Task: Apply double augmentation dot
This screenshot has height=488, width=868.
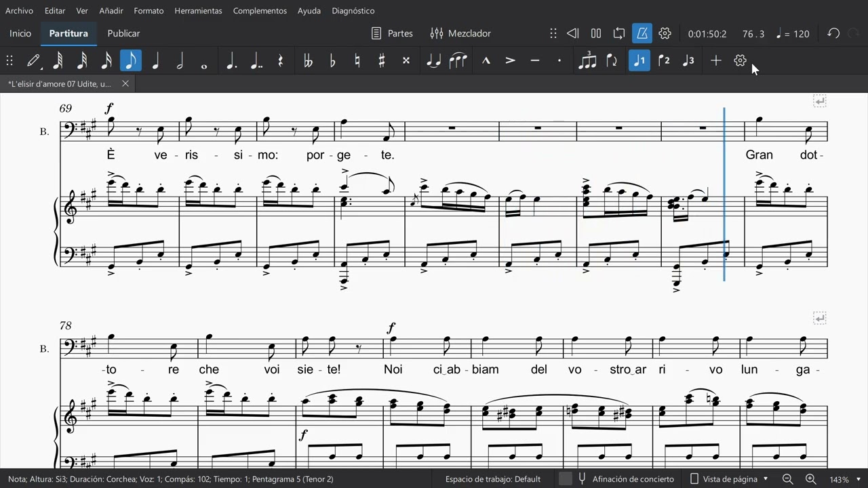Action: point(256,60)
